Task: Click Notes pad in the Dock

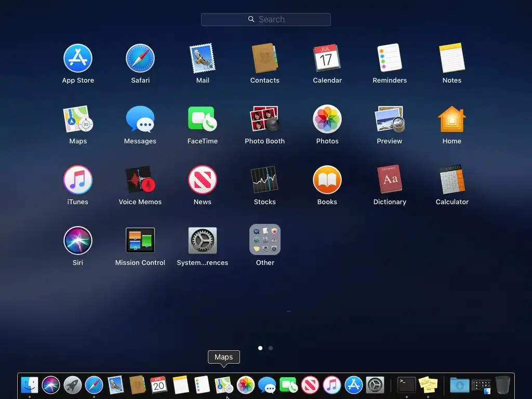Action: point(180,385)
